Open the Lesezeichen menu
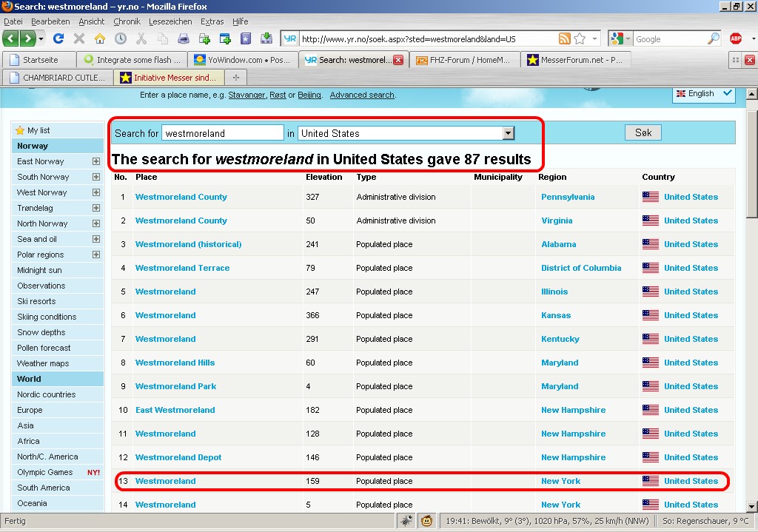 pos(170,21)
